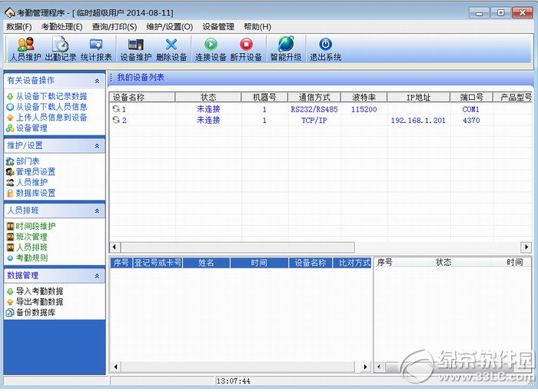Click cell "RS232/RS485"
Screen dimensions: 538x392
[314, 109]
